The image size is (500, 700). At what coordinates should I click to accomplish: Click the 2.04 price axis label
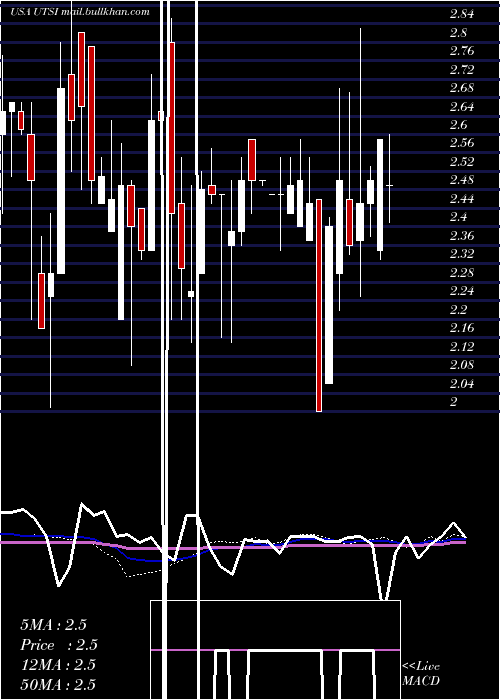pyautogui.click(x=462, y=383)
